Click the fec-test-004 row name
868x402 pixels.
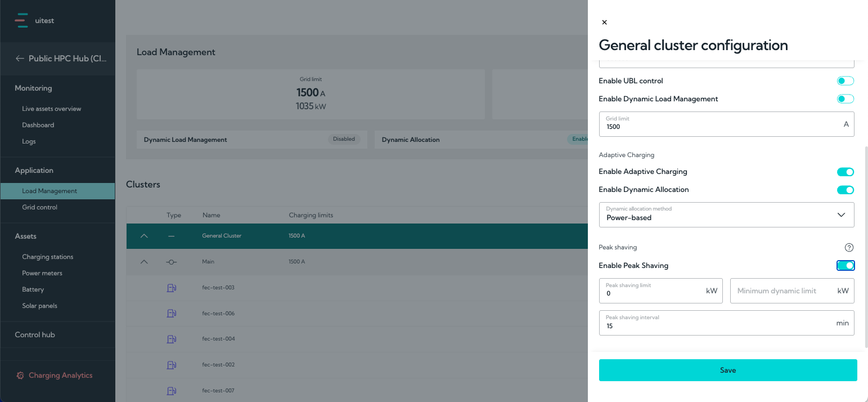tap(218, 339)
